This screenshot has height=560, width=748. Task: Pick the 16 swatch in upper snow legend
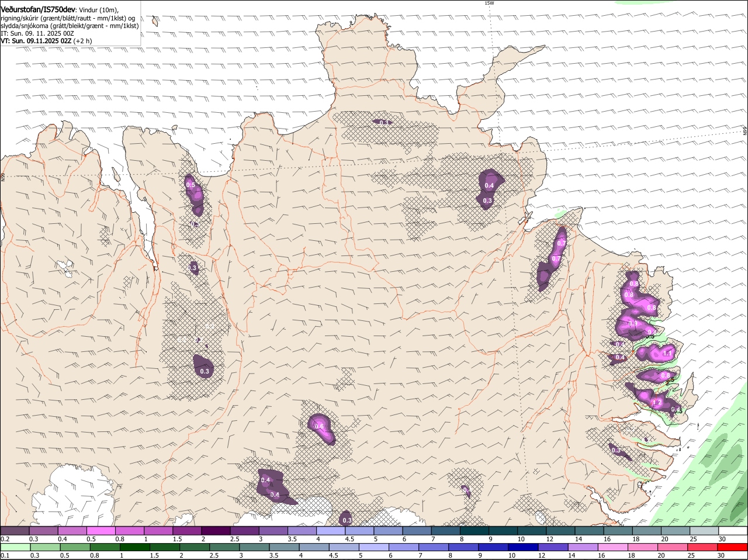tap(617, 531)
